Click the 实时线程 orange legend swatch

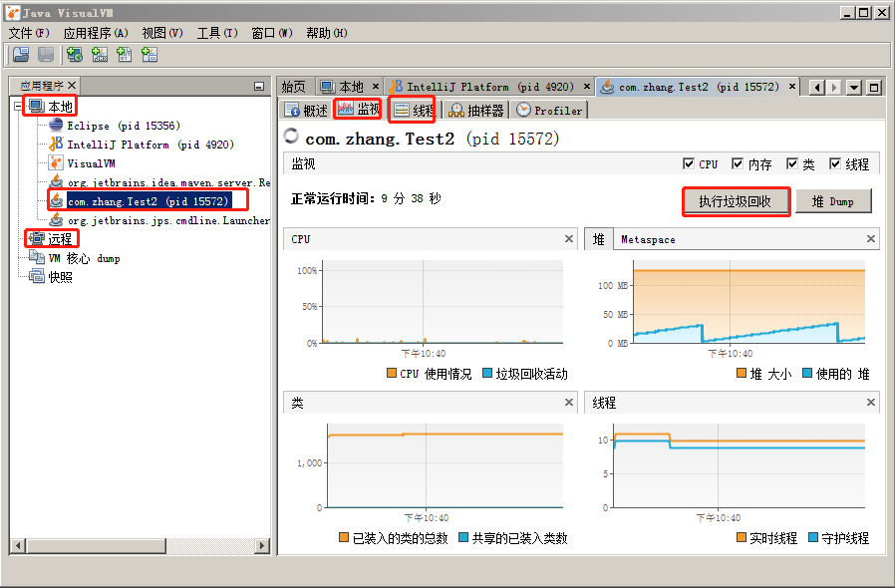(x=742, y=537)
